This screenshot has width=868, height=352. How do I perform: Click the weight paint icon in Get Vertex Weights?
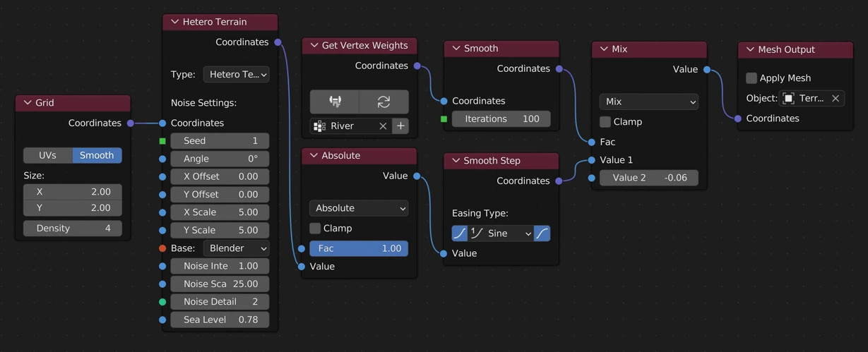[x=335, y=102]
